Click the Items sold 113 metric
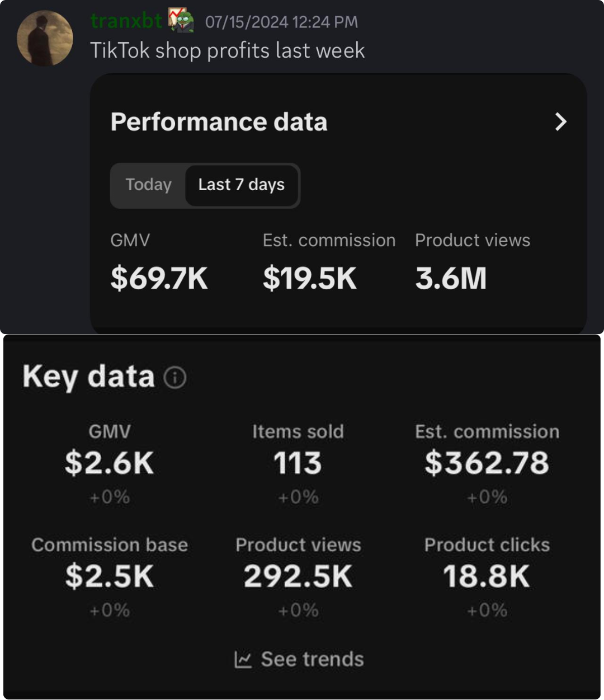The height and width of the screenshot is (700, 604). coord(298,463)
